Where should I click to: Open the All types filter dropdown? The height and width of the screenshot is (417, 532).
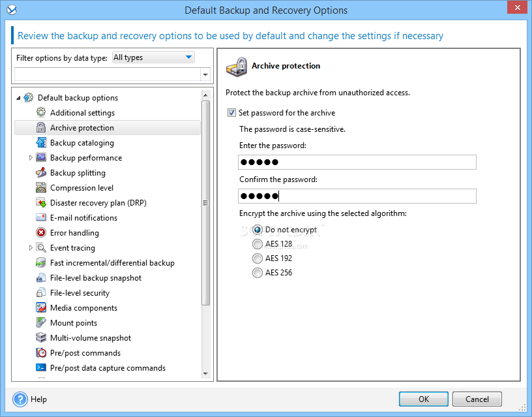click(153, 57)
